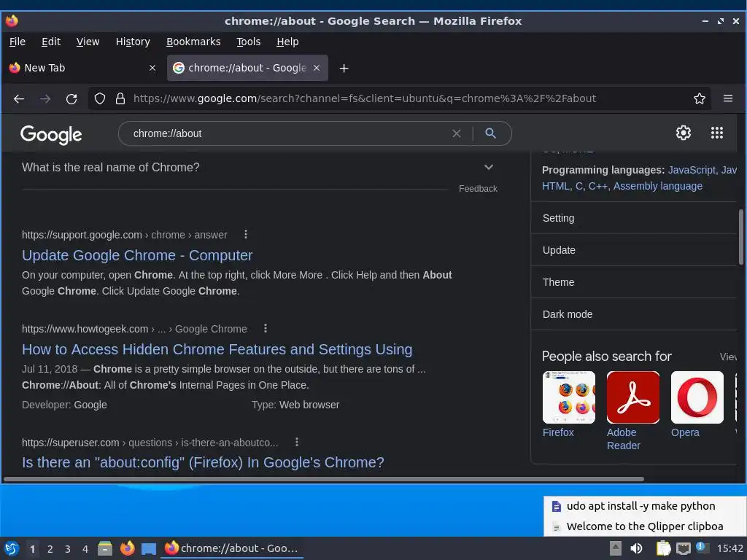Click the Feedback link
Viewport: 747px width, 560px height.
(x=478, y=189)
